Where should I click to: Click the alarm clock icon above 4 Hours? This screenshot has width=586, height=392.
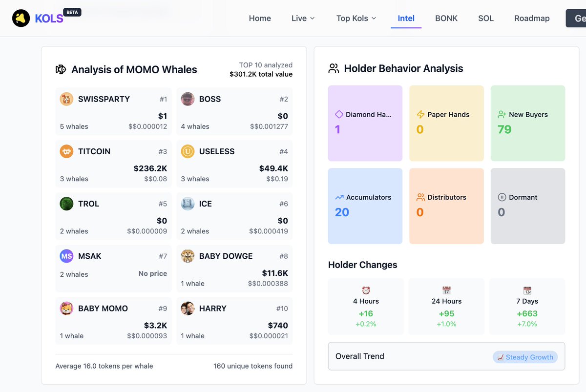coord(366,290)
